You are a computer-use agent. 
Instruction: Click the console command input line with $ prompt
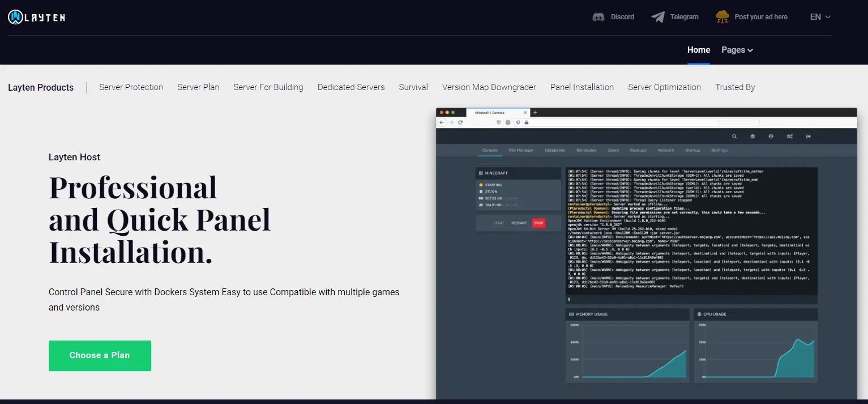[691, 299]
